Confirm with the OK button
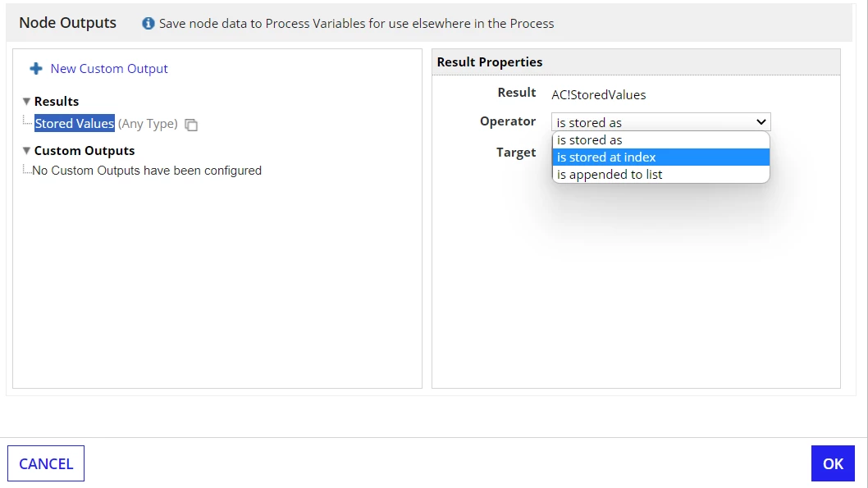868x488 pixels. (x=833, y=463)
